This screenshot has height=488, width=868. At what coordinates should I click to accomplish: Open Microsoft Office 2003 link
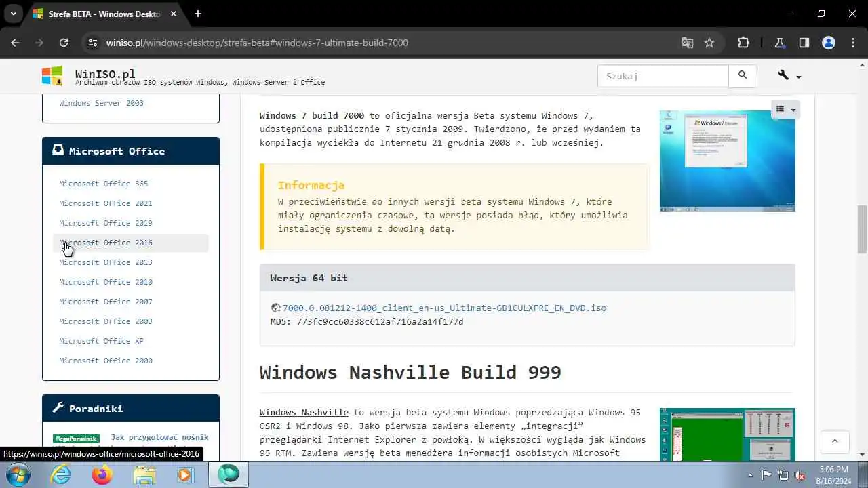tap(105, 321)
